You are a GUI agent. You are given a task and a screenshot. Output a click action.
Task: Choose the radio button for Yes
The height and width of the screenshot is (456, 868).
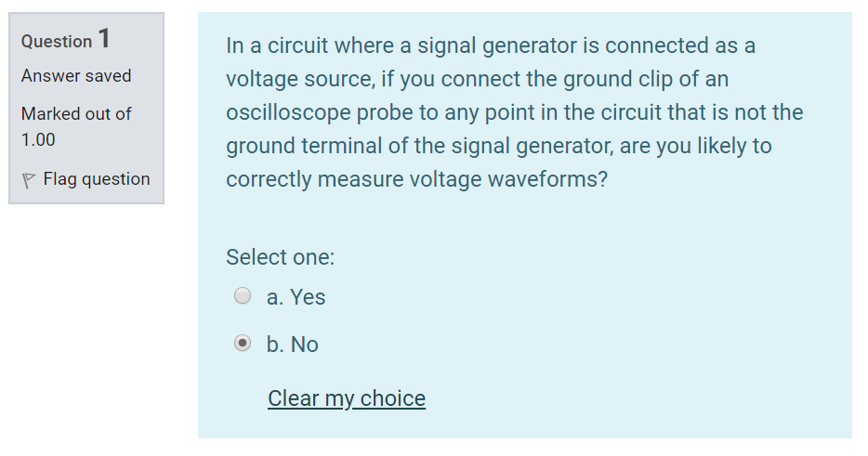pos(243,295)
